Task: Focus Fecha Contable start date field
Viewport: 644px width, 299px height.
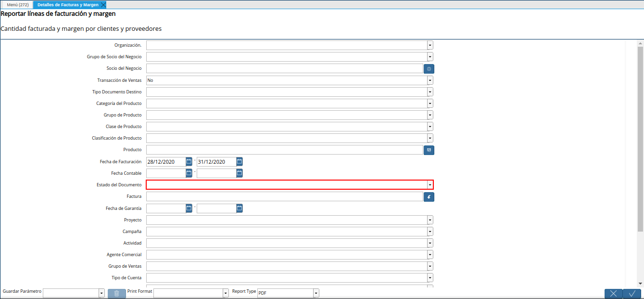Action: pyautogui.click(x=166, y=173)
